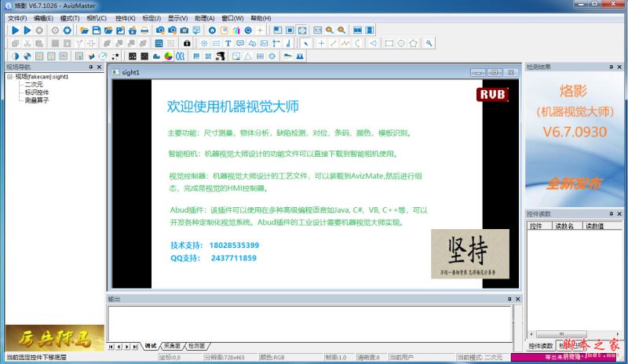Image resolution: width=628 pixels, height=364 pixels.
Task: Click the gear-shaped tool icon
Action: coord(272,56)
